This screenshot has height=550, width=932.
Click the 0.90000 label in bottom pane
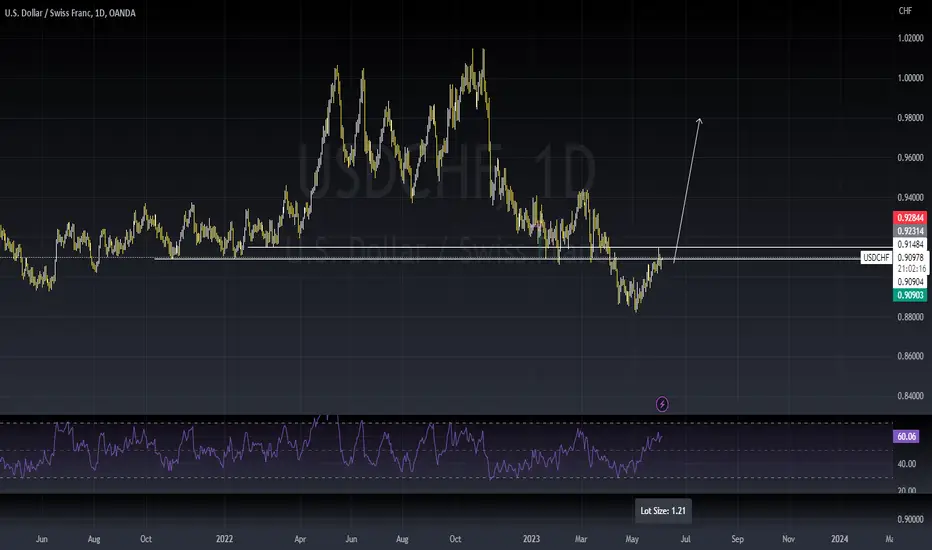coord(910,519)
